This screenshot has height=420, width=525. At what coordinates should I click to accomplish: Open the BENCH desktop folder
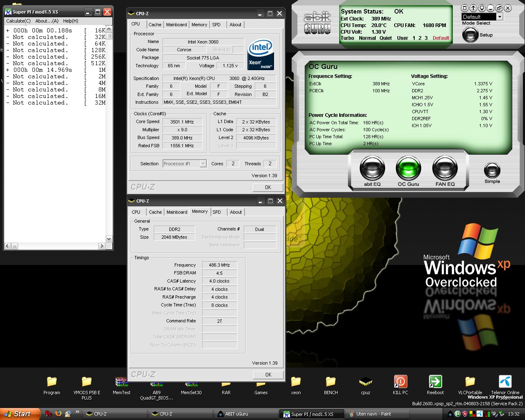point(331,385)
